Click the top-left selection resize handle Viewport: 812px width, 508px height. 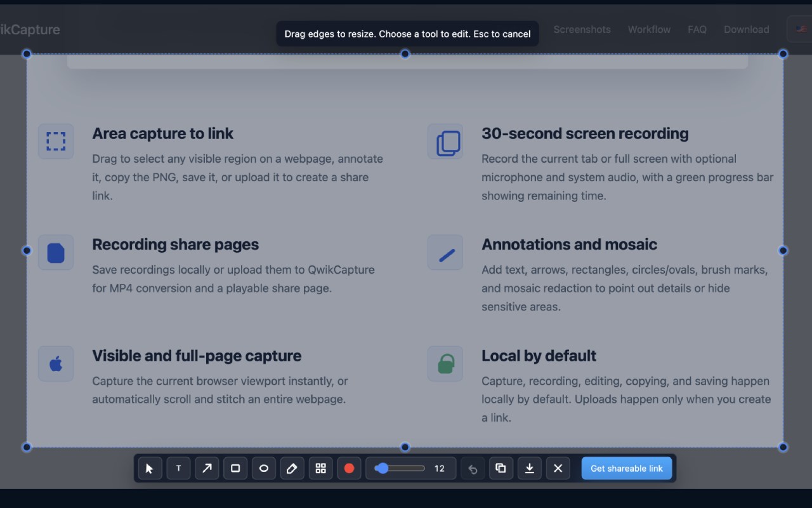point(27,54)
